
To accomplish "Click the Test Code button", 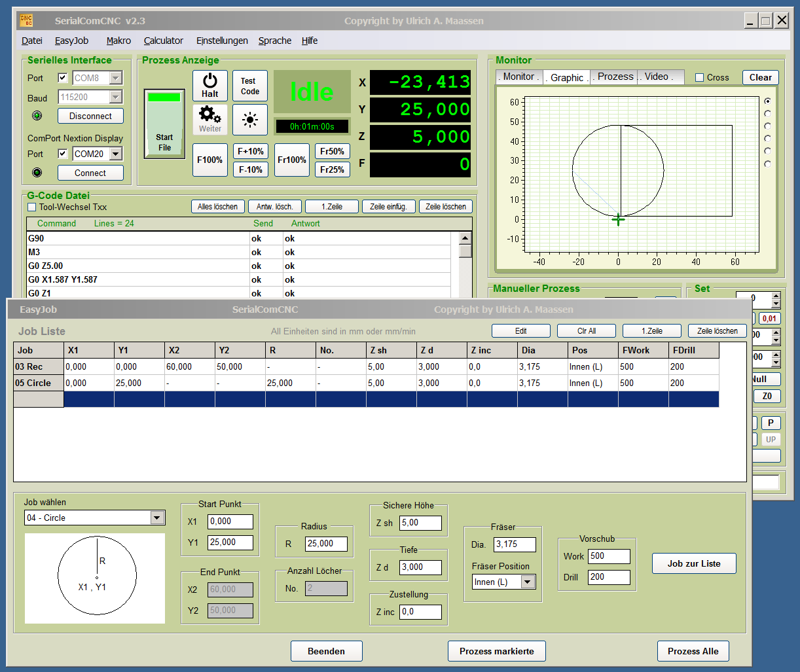I will tap(250, 86).
